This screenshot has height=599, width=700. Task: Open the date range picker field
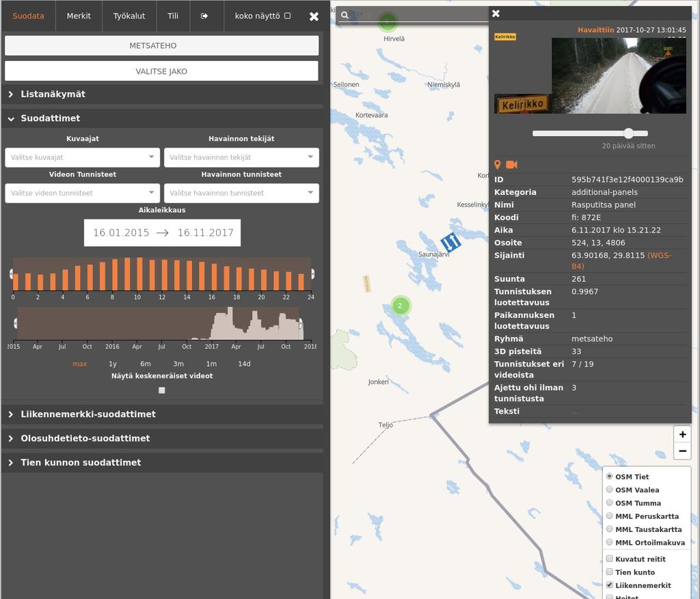[162, 232]
